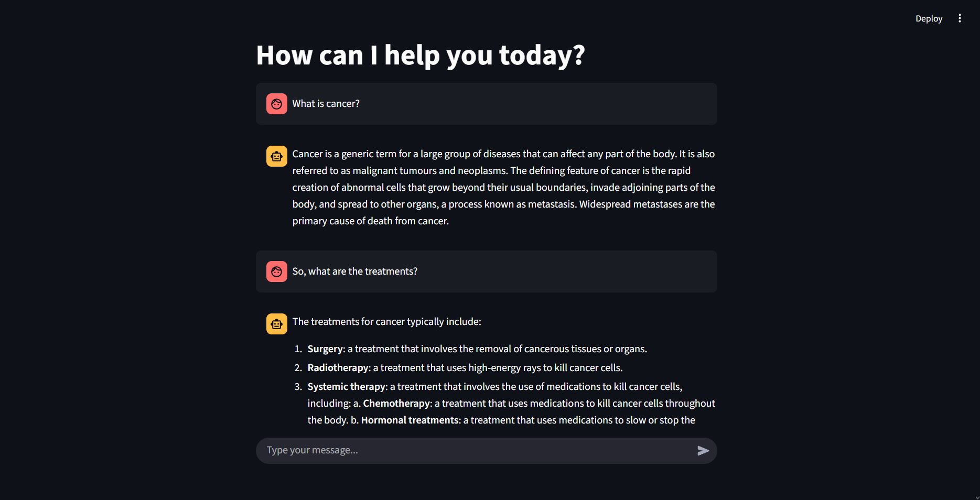Select the "So, what are the treatments?" message
980x500 pixels.
pos(354,271)
